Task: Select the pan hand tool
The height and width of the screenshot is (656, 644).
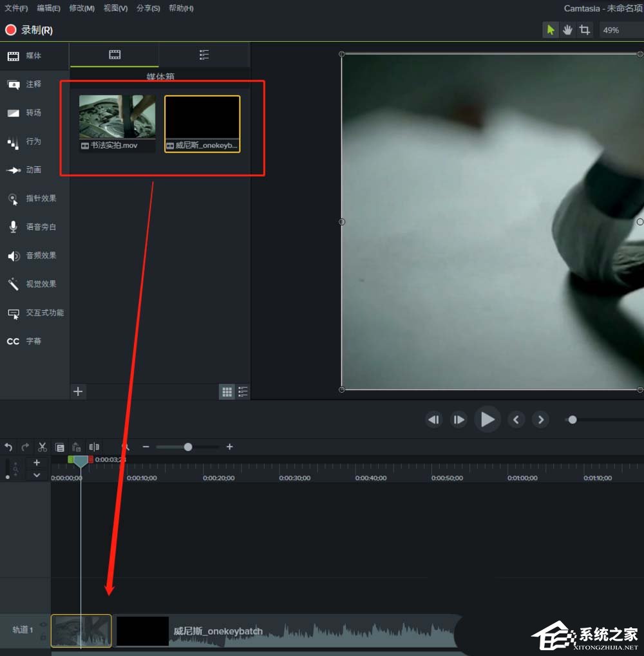Action: pos(567,30)
